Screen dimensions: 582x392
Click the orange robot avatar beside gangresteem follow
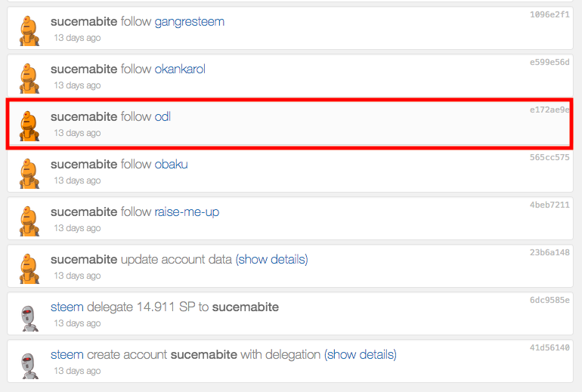[x=28, y=29]
